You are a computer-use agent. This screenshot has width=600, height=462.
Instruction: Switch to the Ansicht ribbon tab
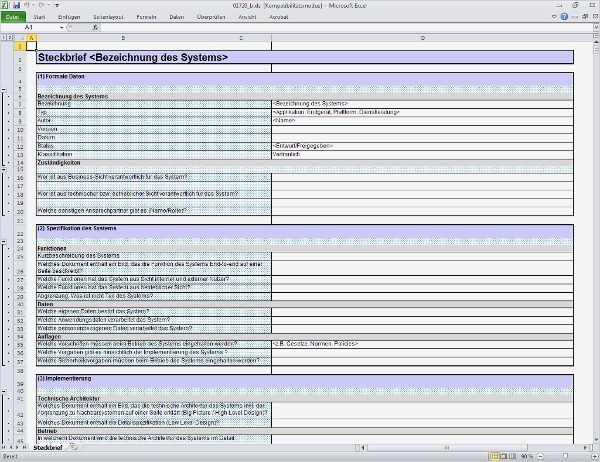pyautogui.click(x=247, y=17)
